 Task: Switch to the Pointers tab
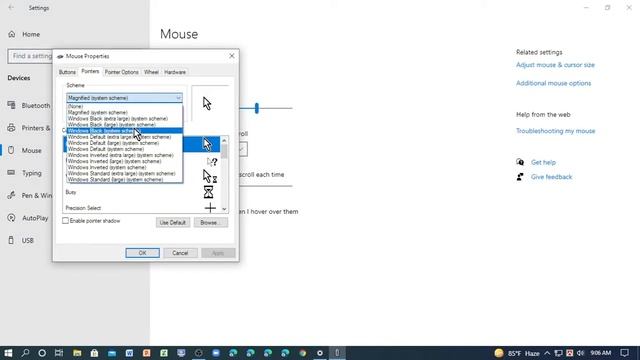click(90, 71)
